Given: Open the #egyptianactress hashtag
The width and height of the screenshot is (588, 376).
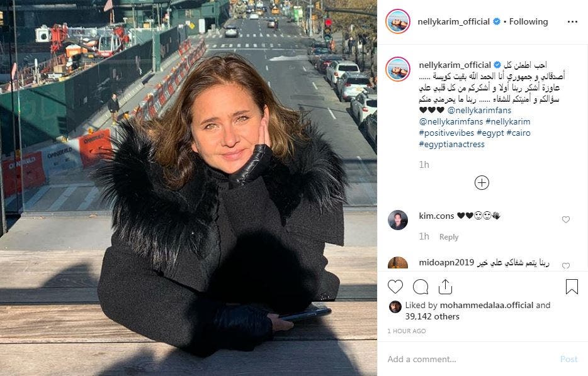Looking at the screenshot, I should point(451,144).
